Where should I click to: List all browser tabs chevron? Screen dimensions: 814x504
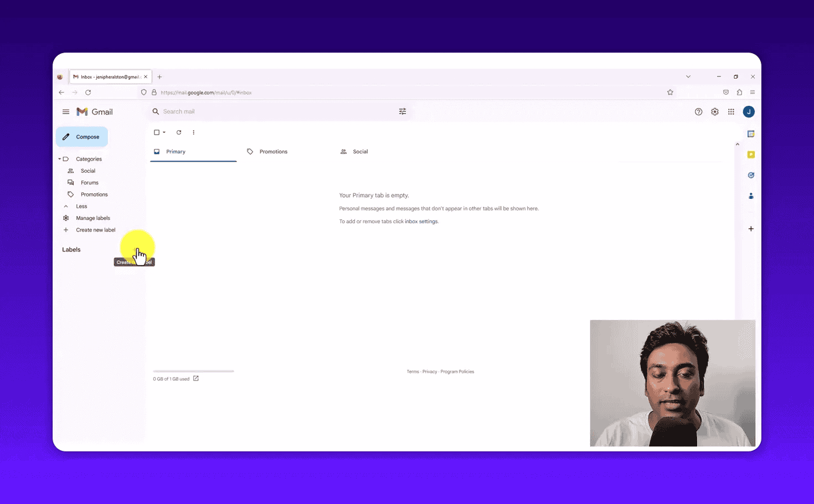pos(688,77)
